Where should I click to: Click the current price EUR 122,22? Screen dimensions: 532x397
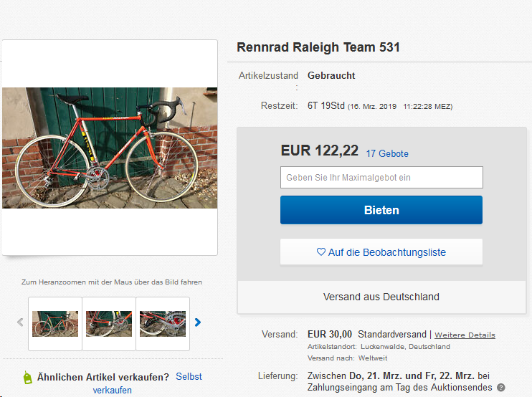click(x=319, y=150)
